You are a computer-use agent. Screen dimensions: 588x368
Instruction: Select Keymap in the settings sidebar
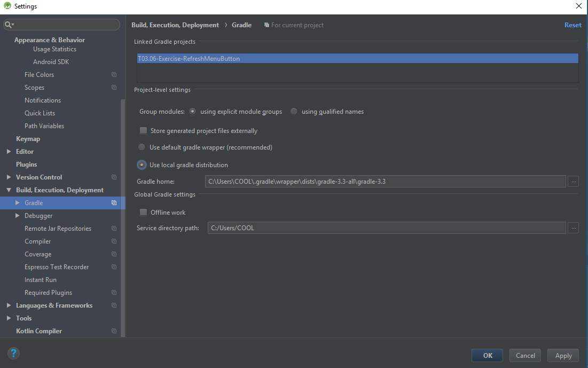pyautogui.click(x=28, y=138)
